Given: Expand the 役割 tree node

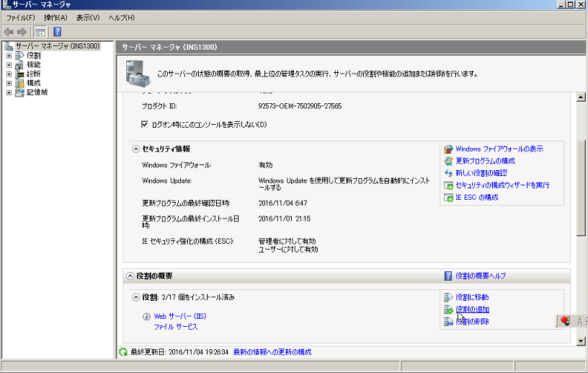Looking at the screenshot, I should (9, 56).
